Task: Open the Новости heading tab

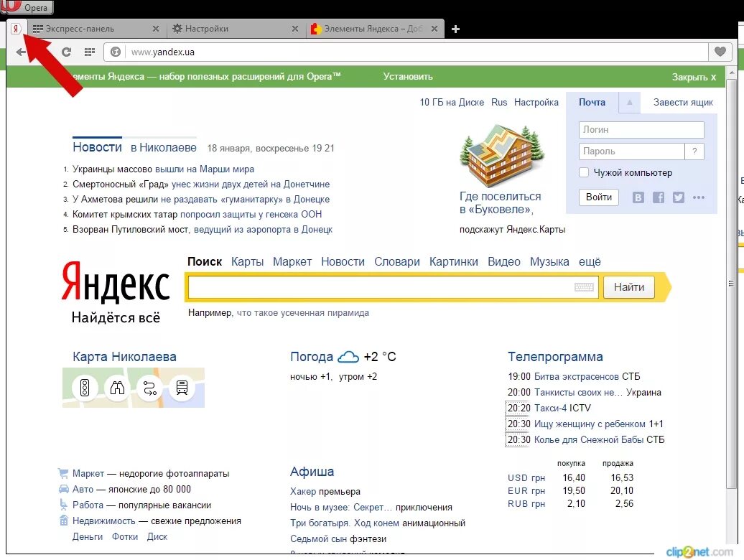Action: [x=97, y=147]
